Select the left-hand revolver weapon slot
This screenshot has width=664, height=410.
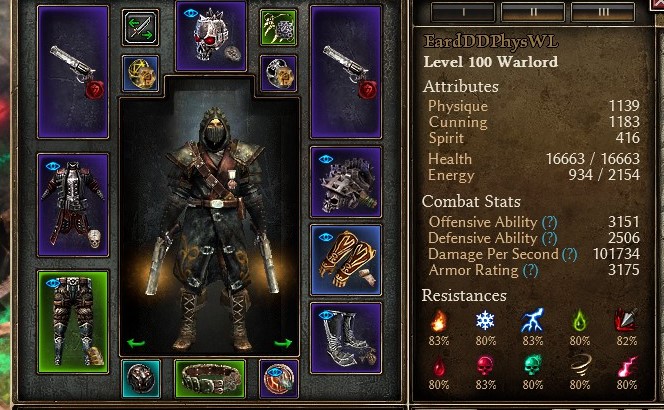[x=73, y=72]
